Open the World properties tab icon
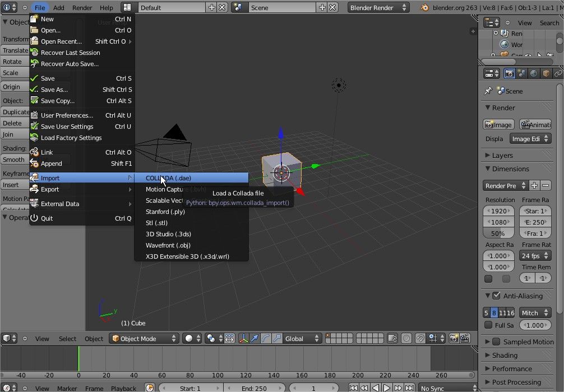 [533, 74]
